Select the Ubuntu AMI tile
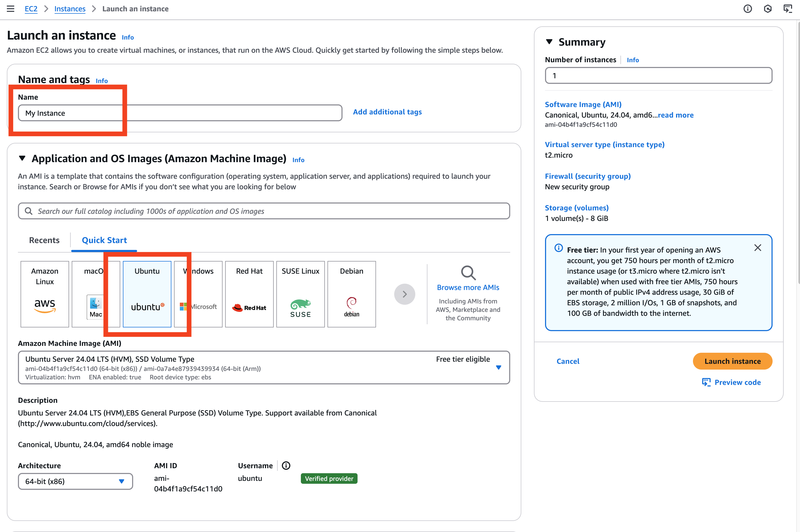Image resolution: width=800 pixels, height=532 pixels. click(147, 294)
